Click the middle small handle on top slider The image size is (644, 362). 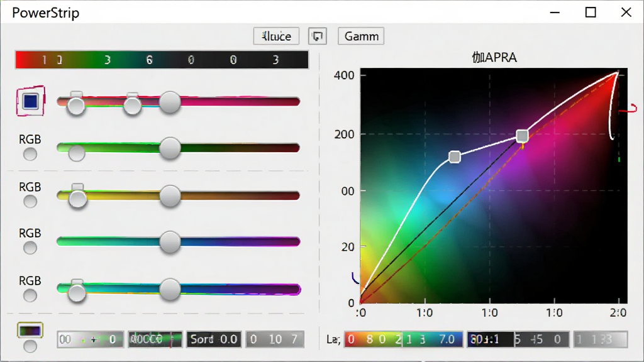(x=132, y=104)
